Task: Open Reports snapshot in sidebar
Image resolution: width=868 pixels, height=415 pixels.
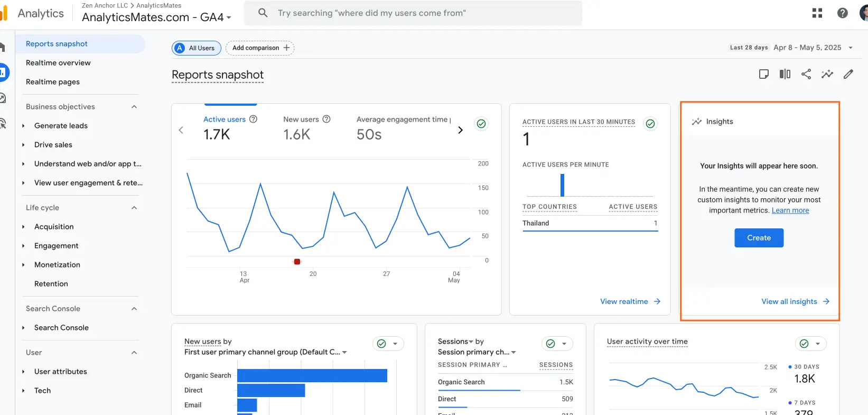Action: (x=80, y=44)
